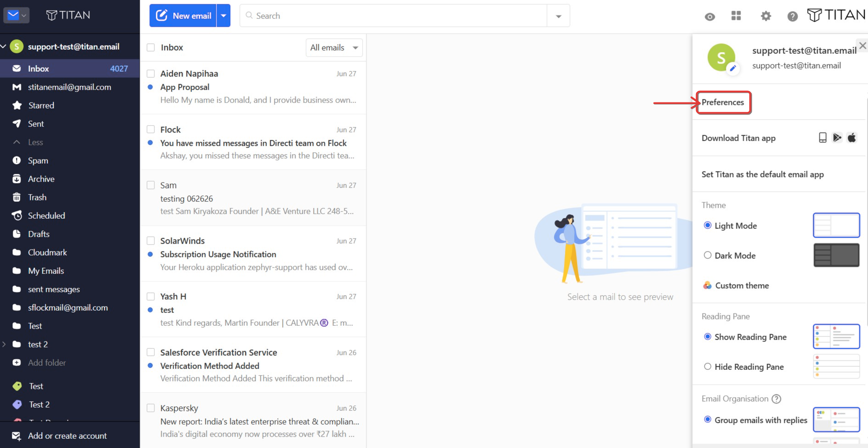Open Apple App Store download icon

(x=852, y=138)
